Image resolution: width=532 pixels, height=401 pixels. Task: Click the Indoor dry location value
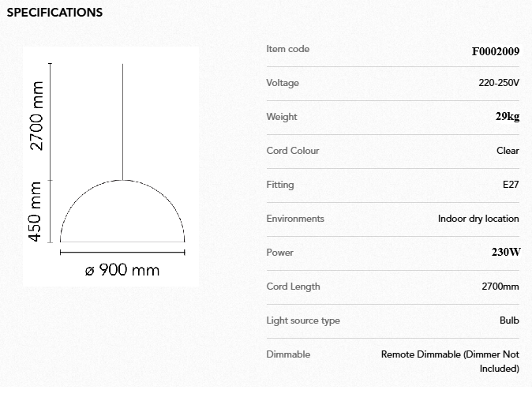pyautogui.click(x=478, y=219)
